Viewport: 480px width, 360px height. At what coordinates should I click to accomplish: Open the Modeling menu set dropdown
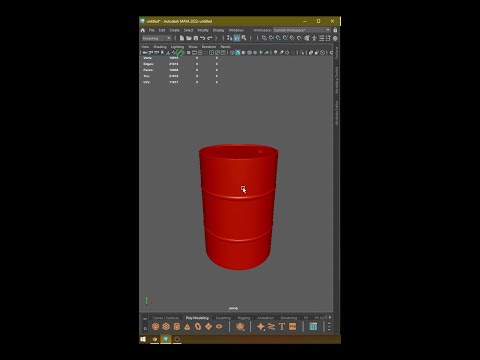point(156,38)
